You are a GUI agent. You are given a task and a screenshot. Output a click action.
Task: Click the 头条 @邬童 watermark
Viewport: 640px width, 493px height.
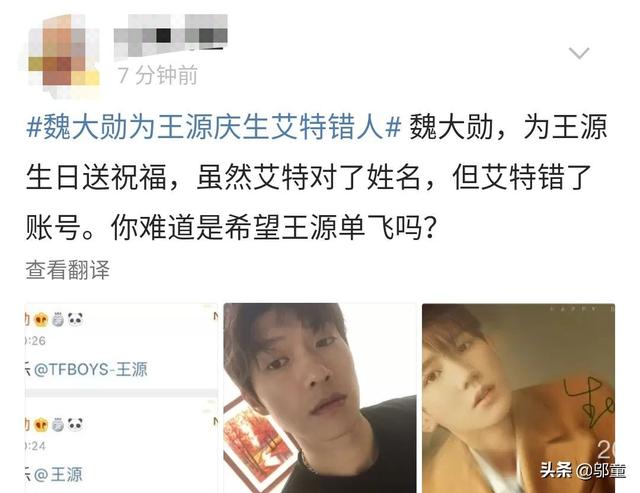(583, 471)
